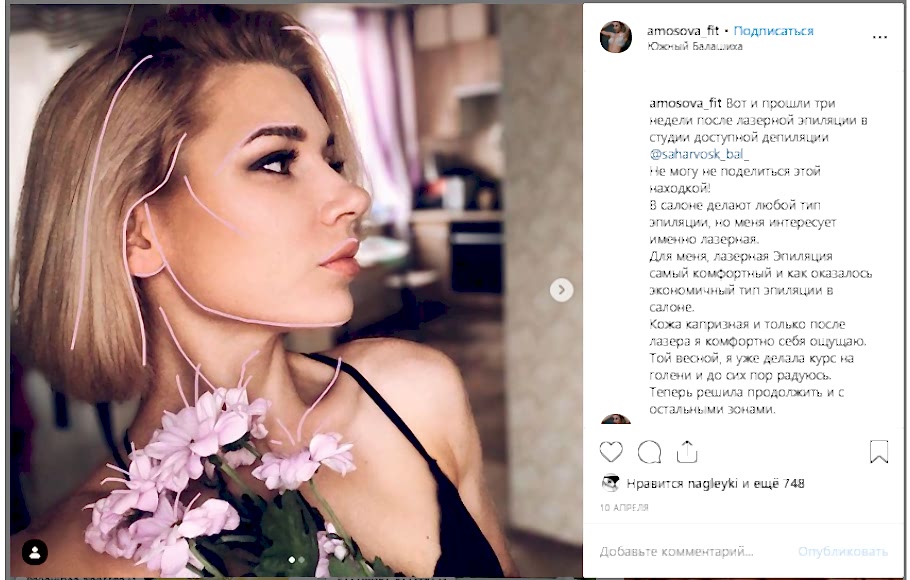Image resolution: width=910 pixels, height=580 pixels.
Task: Click the comment speech bubble icon
Action: tap(649, 451)
